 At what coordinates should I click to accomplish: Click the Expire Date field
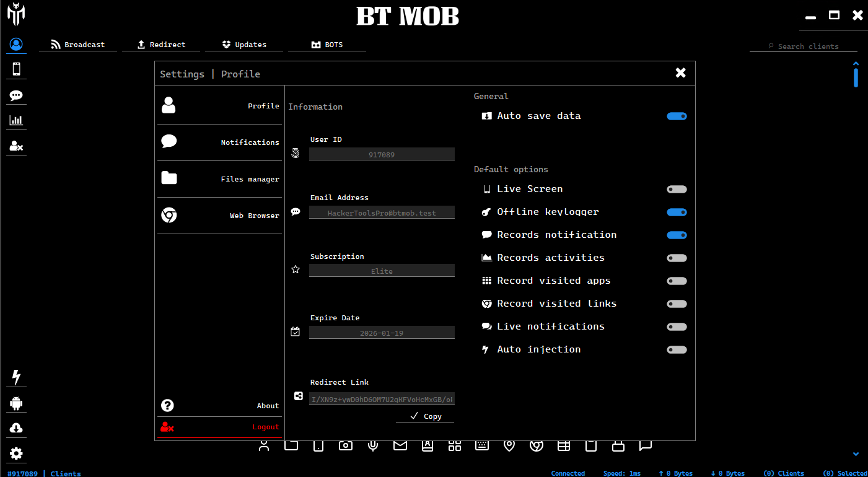[x=382, y=333]
